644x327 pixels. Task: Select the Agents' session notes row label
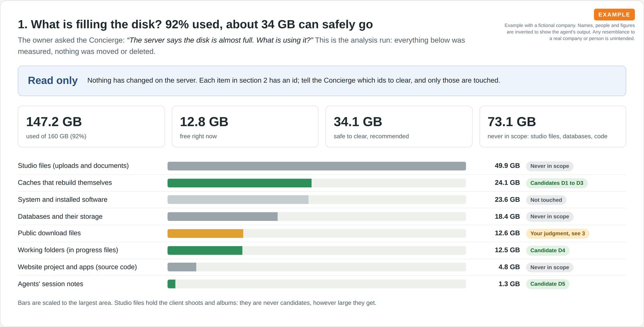click(50, 284)
